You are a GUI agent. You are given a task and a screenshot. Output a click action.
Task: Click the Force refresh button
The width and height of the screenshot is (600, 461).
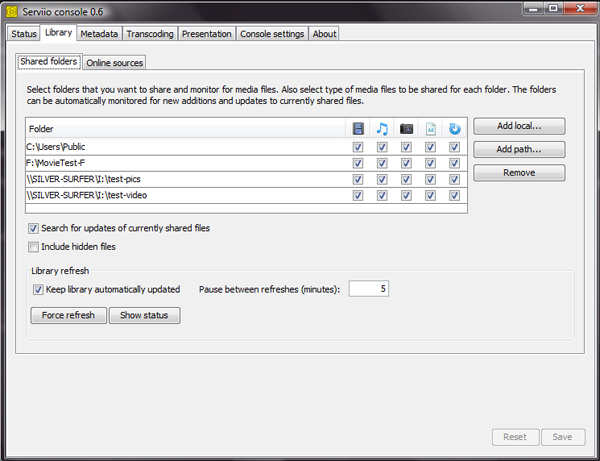[68, 315]
